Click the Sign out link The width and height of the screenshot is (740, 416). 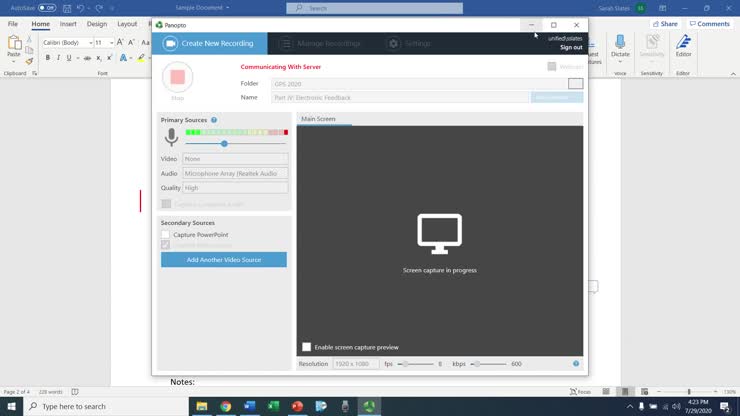pos(571,47)
